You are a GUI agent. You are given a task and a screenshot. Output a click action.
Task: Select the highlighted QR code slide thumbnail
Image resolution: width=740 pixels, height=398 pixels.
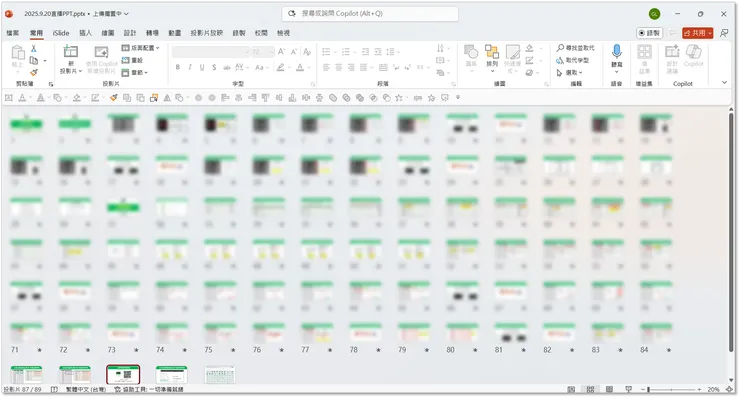click(123, 375)
